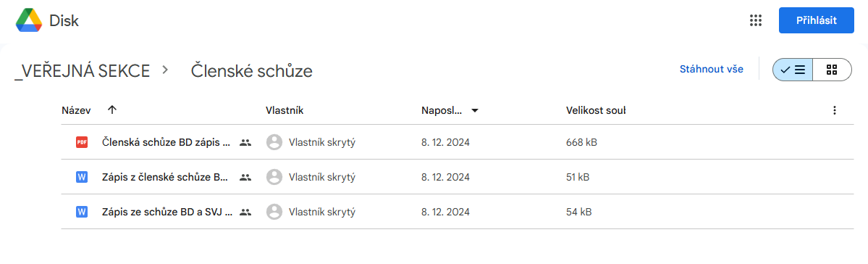Switch to grid layout view
This screenshot has width=868, height=264.
click(x=832, y=70)
